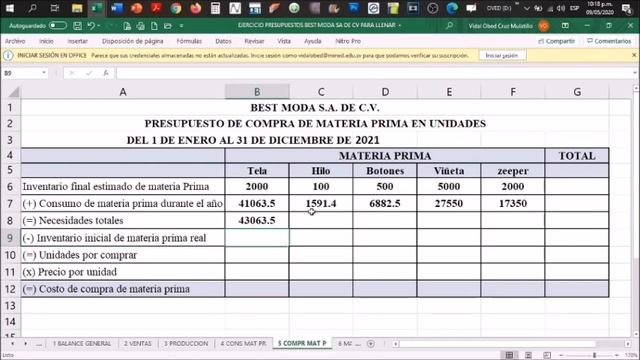Select cell with value 43063.5

(257, 220)
